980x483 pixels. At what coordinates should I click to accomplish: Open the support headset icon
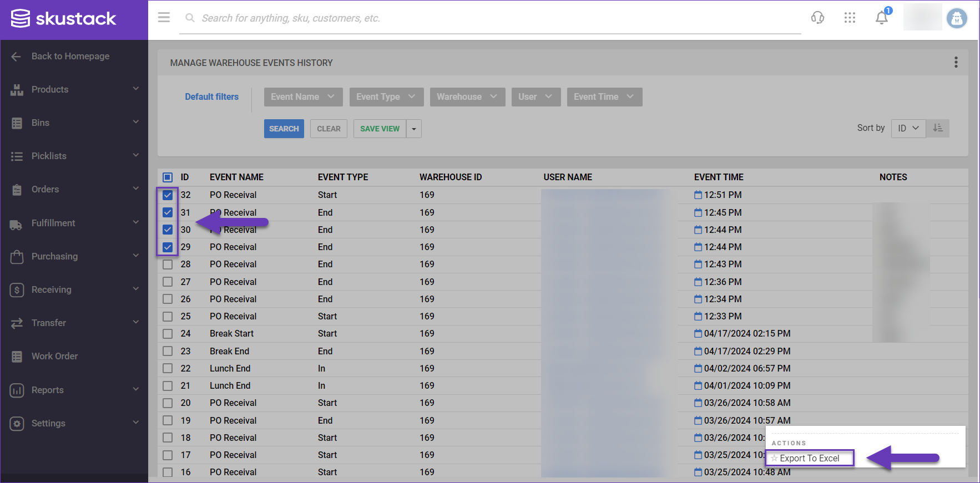click(x=817, y=18)
